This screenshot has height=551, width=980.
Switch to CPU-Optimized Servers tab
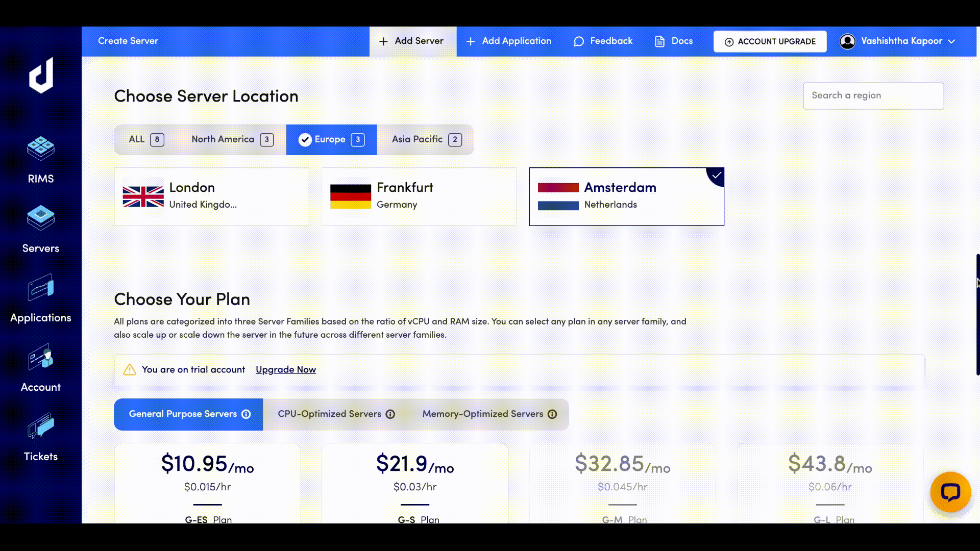click(x=336, y=414)
